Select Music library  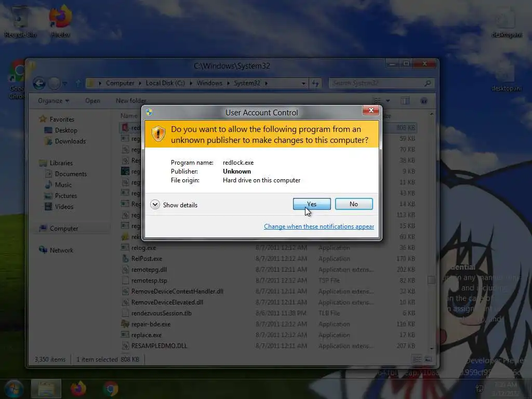(x=63, y=184)
